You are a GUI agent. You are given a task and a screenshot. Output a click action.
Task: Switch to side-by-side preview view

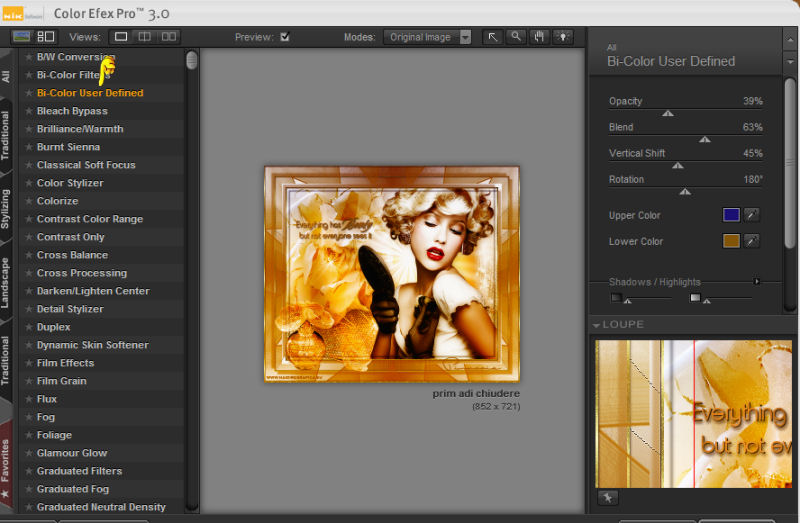click(168, 37)
